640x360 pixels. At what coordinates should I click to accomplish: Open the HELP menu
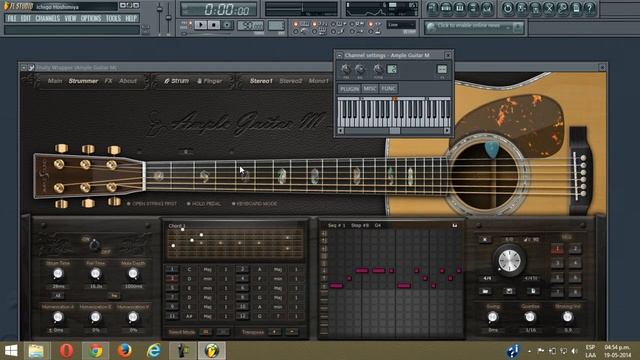click(x=131, y=18)
